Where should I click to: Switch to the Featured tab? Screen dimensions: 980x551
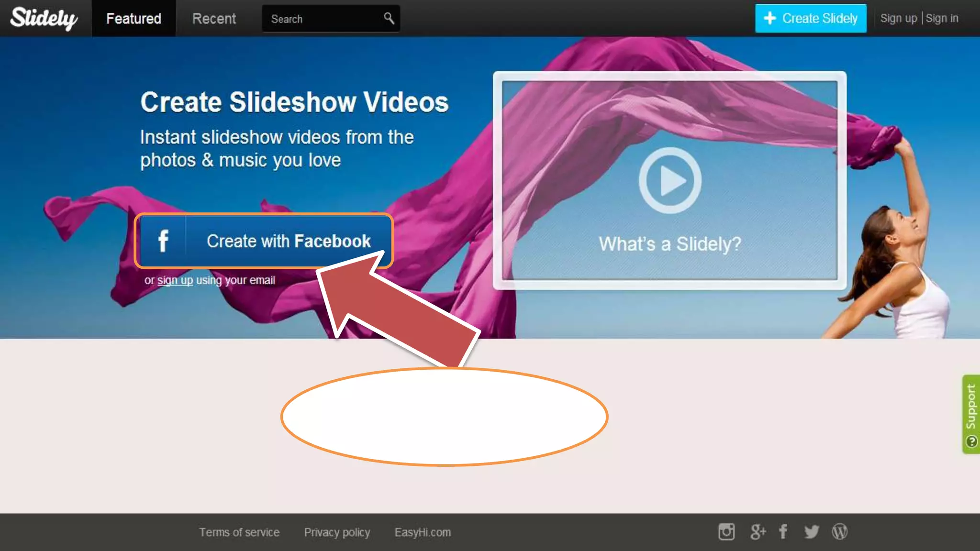point(134,18)
